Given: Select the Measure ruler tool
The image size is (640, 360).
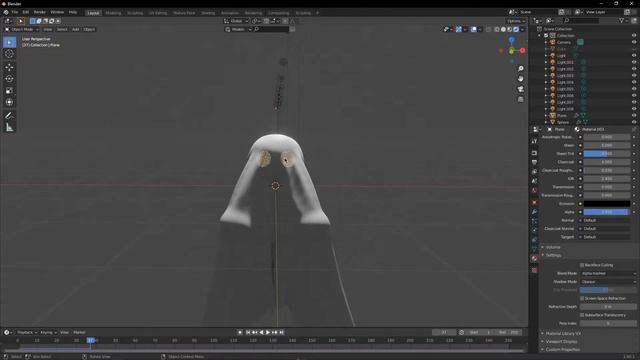Looking at the screenshot, I should coord(9,128).
